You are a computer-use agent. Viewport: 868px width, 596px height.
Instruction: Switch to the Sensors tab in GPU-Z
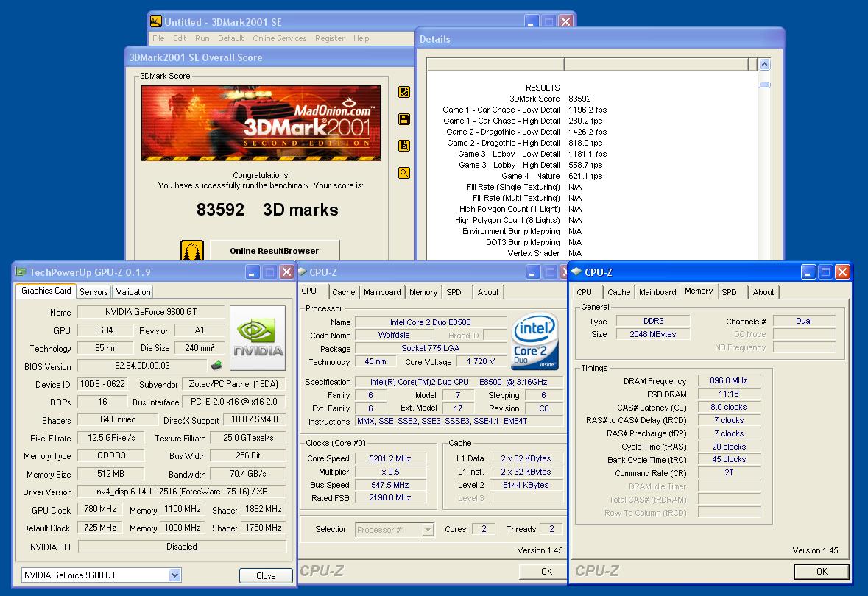tap(93, 291)
